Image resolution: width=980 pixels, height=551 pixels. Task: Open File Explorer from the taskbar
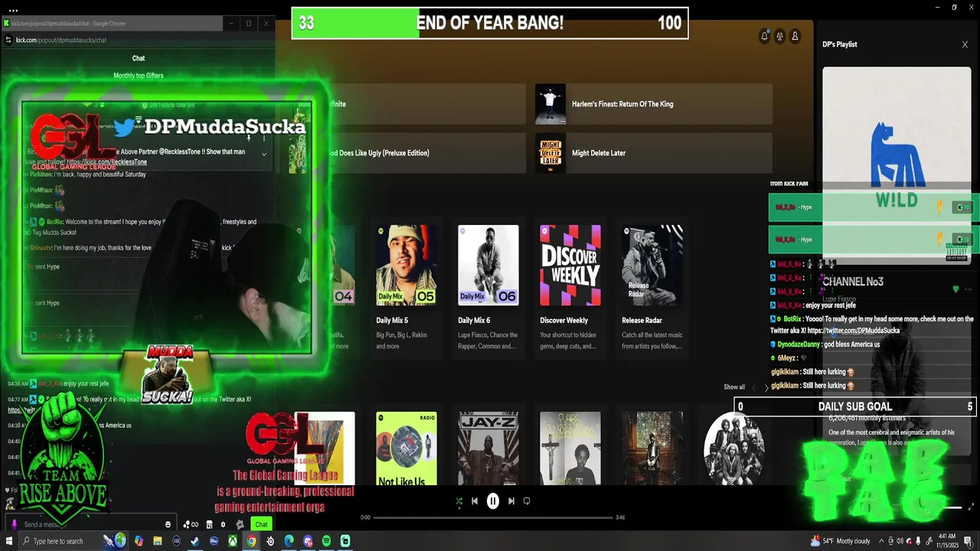158,541
